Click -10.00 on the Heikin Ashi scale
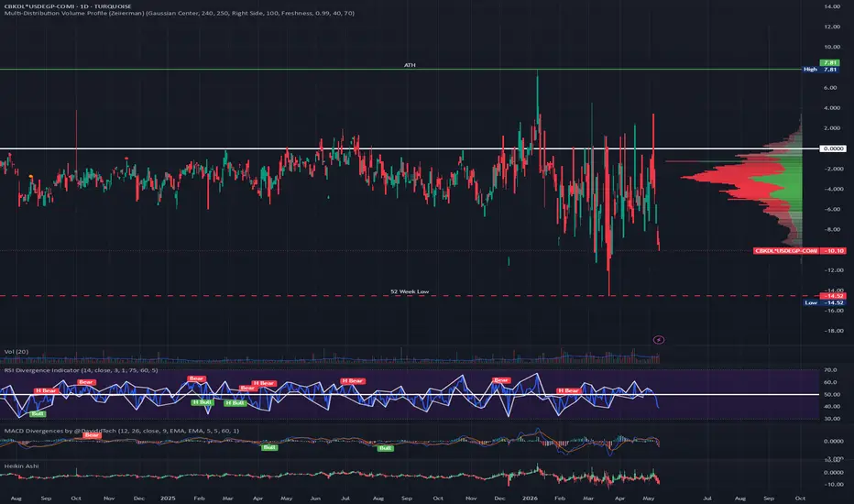 pyautogui.click(x=833, y=485)
